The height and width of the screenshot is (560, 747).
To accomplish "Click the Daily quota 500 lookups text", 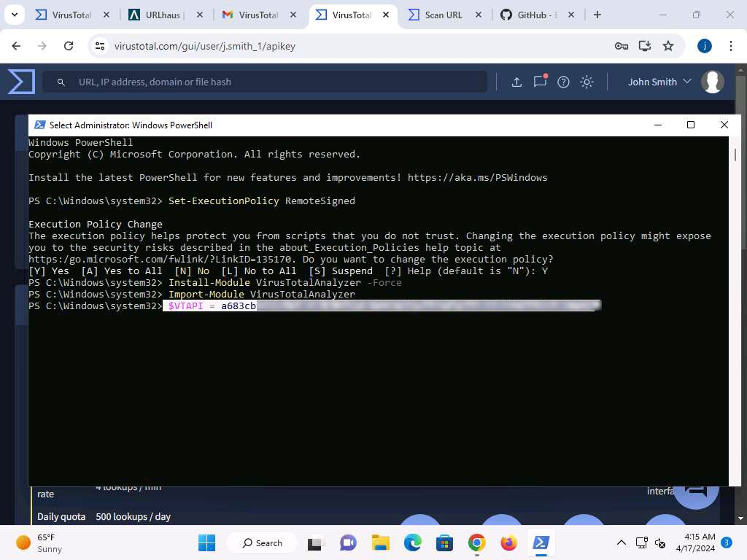I will click(104, 517).
